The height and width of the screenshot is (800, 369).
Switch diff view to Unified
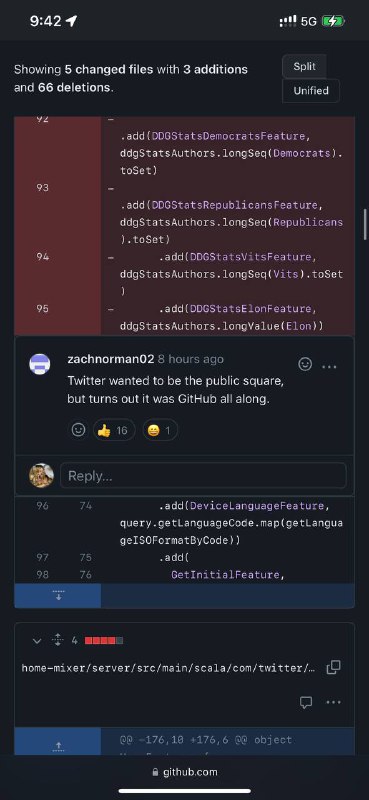click(311, 91)
